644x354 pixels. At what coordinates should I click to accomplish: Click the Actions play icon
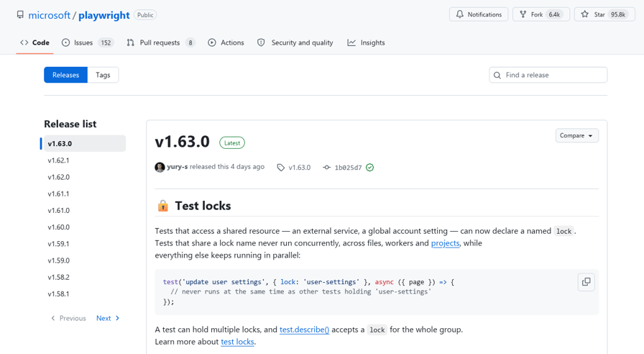[212, 42]
